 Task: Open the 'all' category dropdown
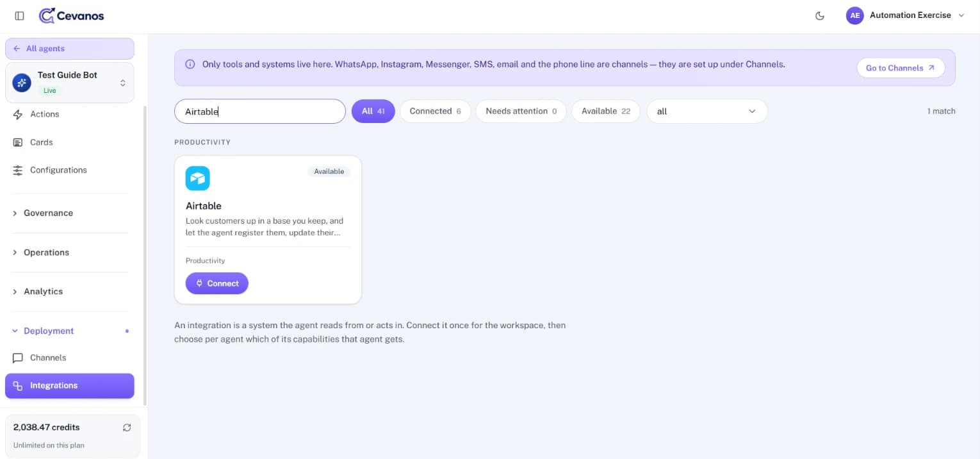pos(707,112)
